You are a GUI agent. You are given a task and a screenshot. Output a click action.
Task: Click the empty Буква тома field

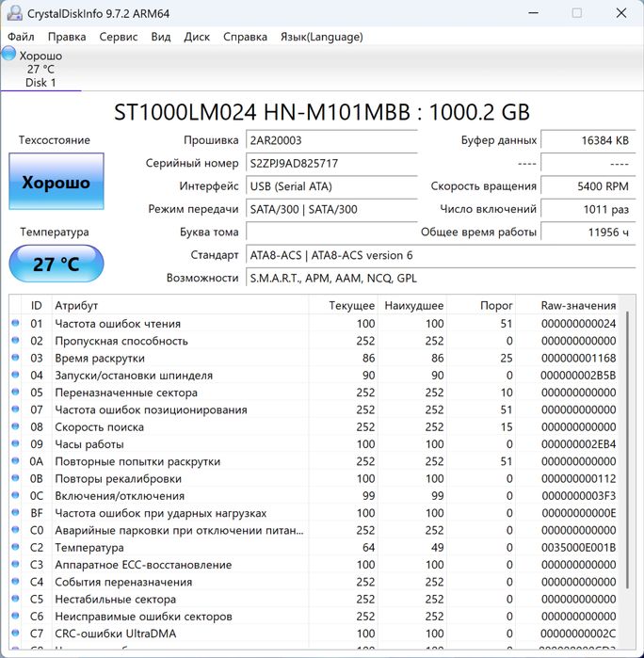[331, 233]
